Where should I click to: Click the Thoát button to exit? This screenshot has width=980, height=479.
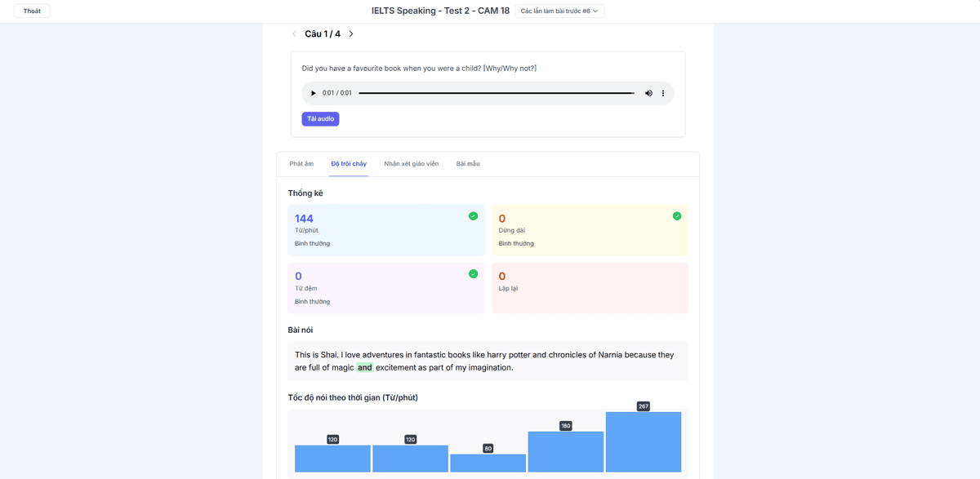pos(31,11)
